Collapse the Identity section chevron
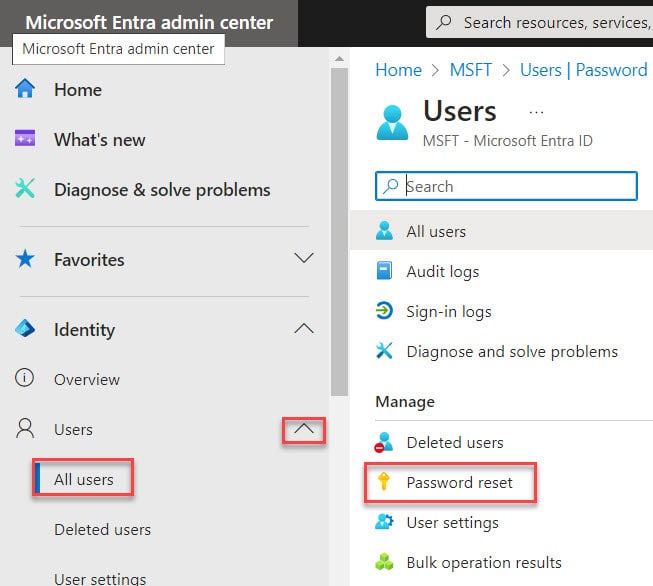This screenshot has height=586, width=653. coord(304,329)
